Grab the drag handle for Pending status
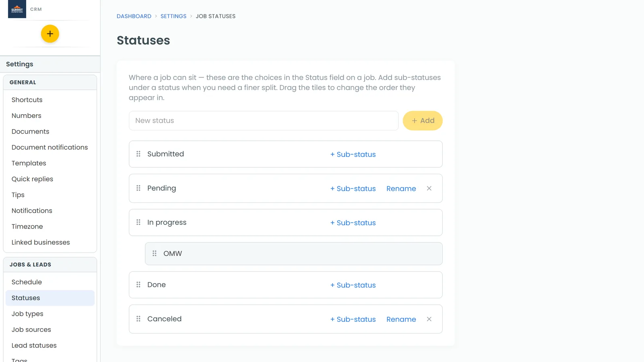This screenshot has width=644, height=362. [x=138, y=188]
